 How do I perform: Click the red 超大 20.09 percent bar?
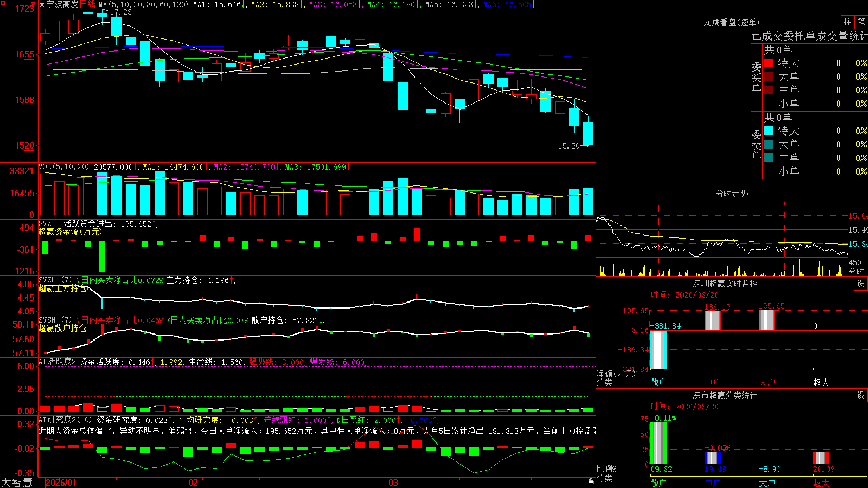[821, 458]
